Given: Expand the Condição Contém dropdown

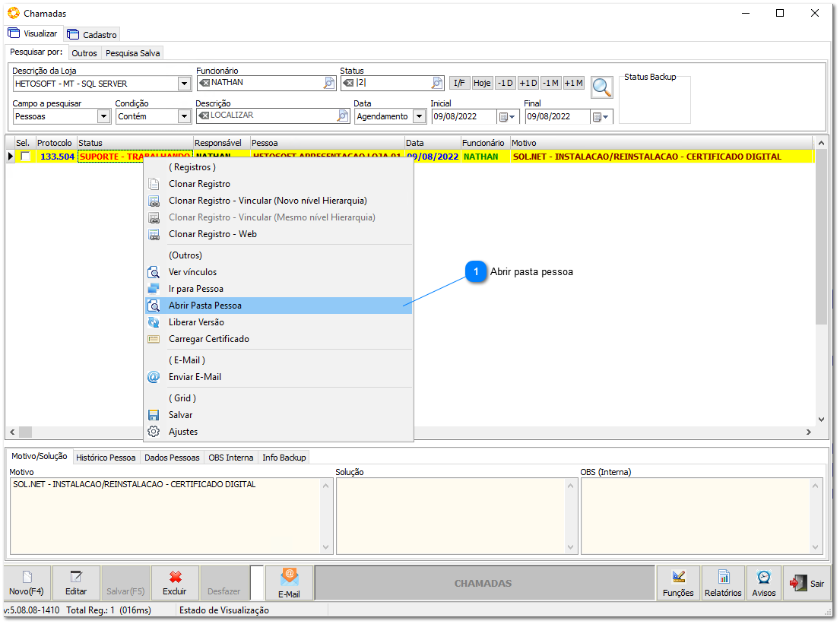Looking at the screenshot, I should pyautogui.click(x=184, y=116).
